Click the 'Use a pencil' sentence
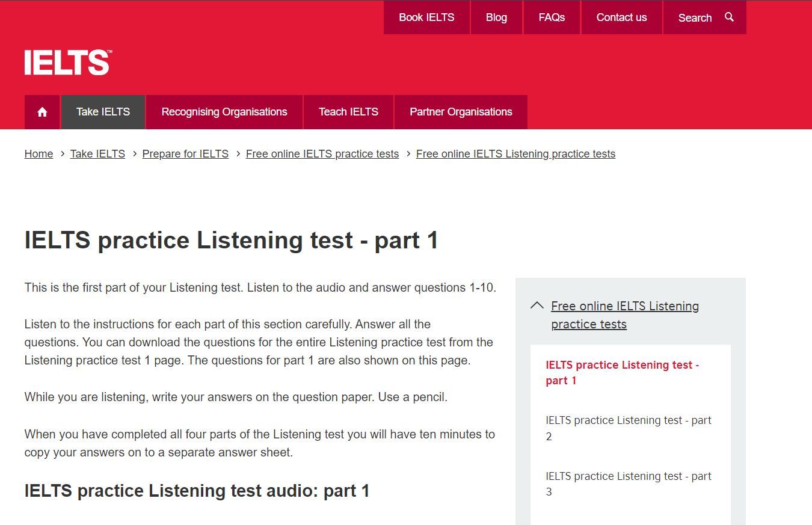 pyautogui.click(x=413, y=398)
